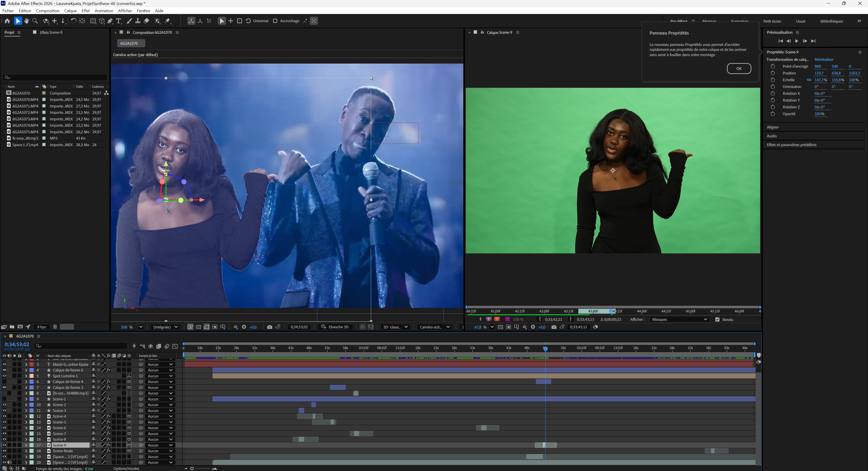Hide the Spot Lumière 1 layer

pyautogui.click(x=4, y=376)
